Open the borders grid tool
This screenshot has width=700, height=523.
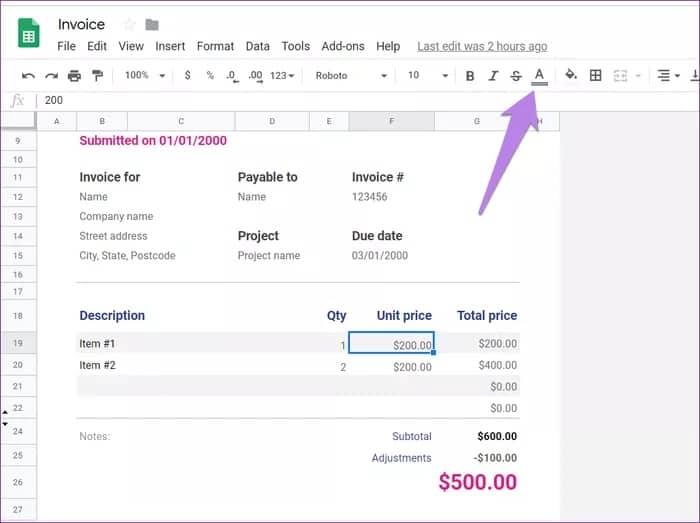(596, 76)
